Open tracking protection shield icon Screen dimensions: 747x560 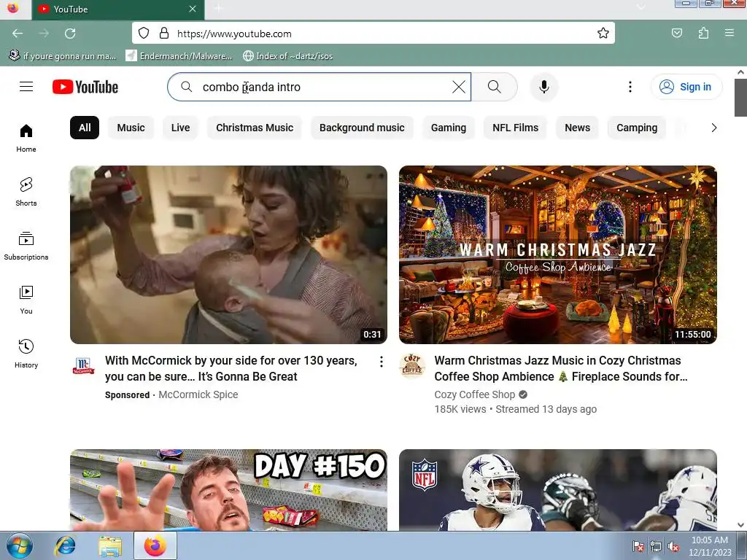coord(144,33)
